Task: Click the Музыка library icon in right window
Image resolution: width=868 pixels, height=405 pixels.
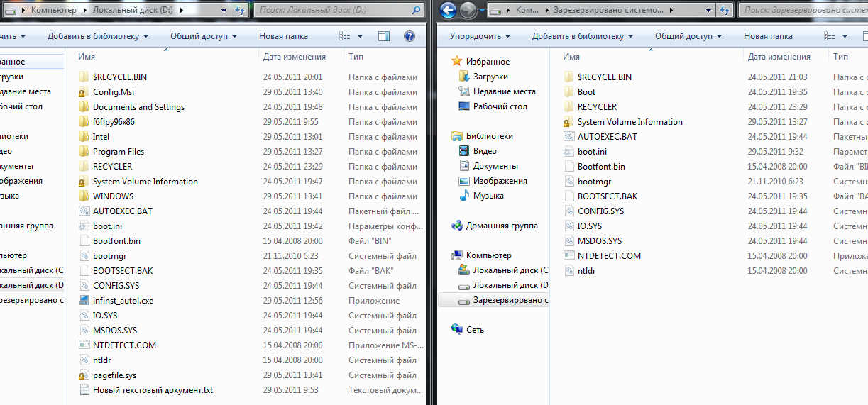Action: tap(464, 195)
